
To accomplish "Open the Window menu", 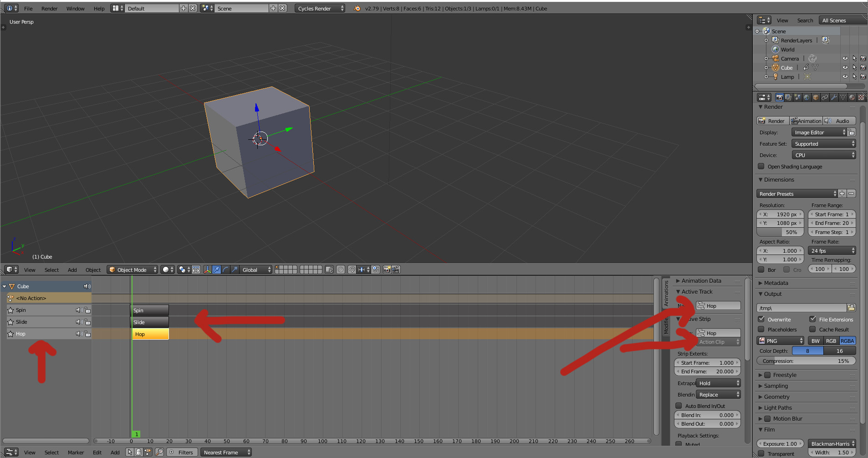I will coord(75,8).
